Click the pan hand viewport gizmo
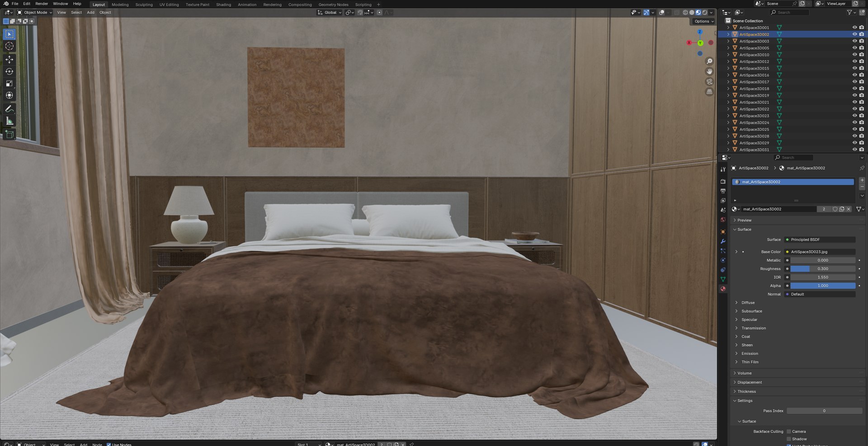Image resolution: width=868 pixels, height=446 pixels. (709, 71)
